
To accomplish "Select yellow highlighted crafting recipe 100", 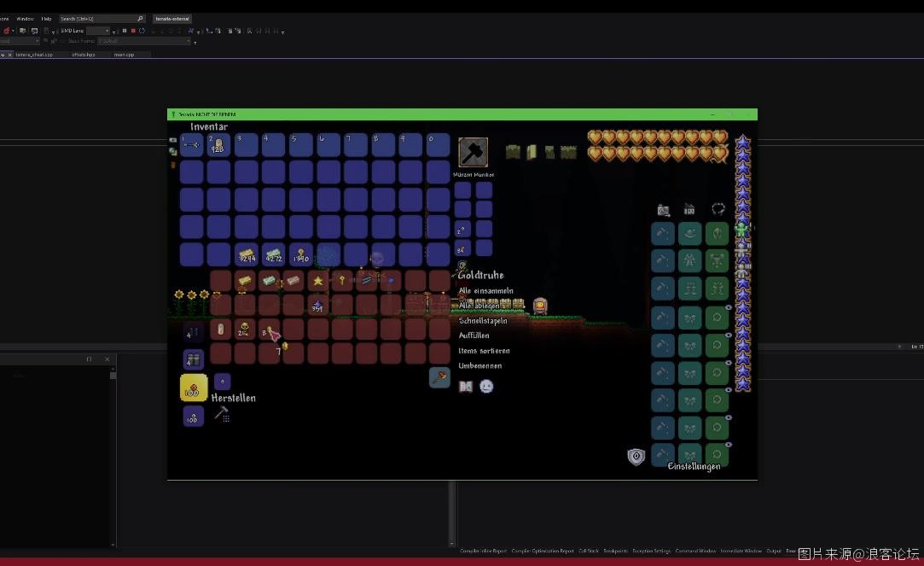I will (194, 388).
